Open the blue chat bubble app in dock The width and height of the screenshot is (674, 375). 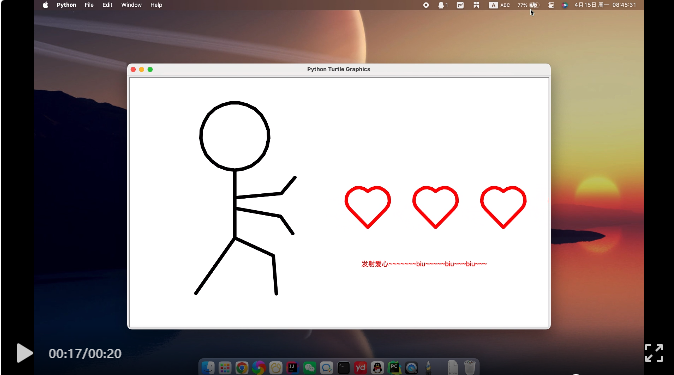pos(326,368)
